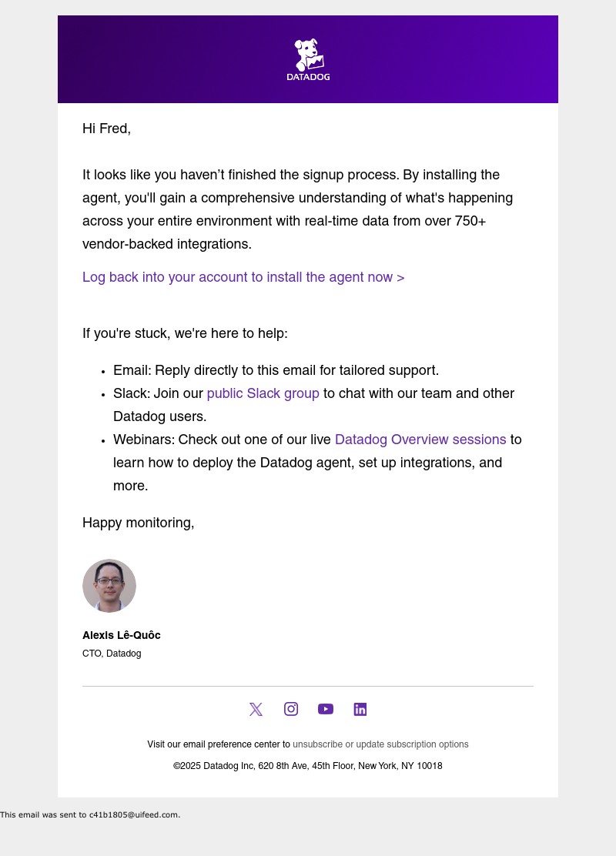Select the name Alexis Lê-Quôc
The height and width of the screenshot is (856, 616).
(x=122, y=635)
